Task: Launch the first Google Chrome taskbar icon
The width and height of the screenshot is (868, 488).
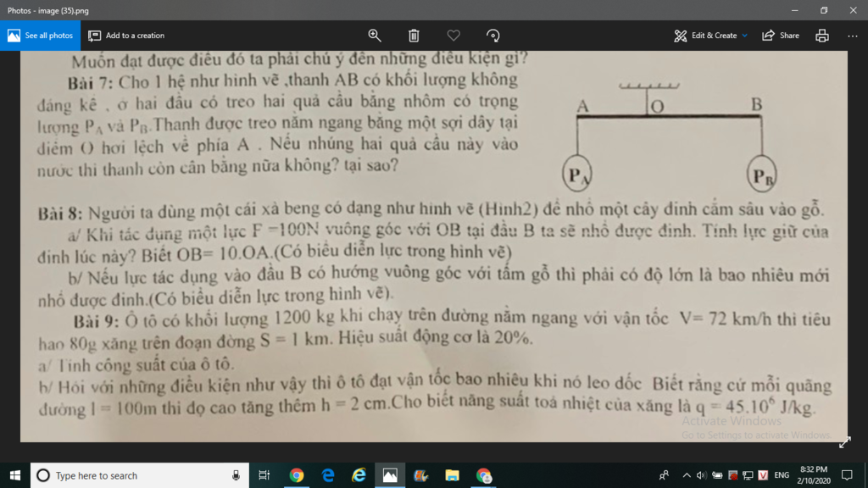Action: point(296,475)
